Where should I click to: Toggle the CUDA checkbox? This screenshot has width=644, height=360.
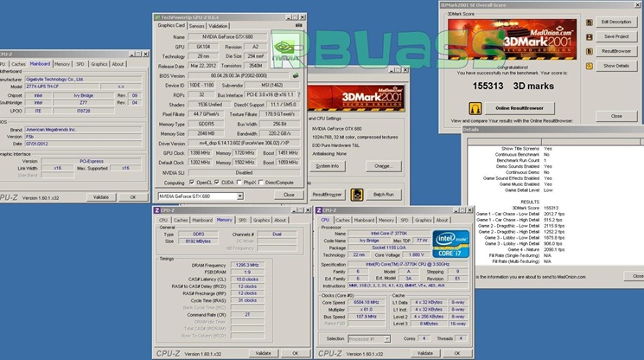(217, 182)
